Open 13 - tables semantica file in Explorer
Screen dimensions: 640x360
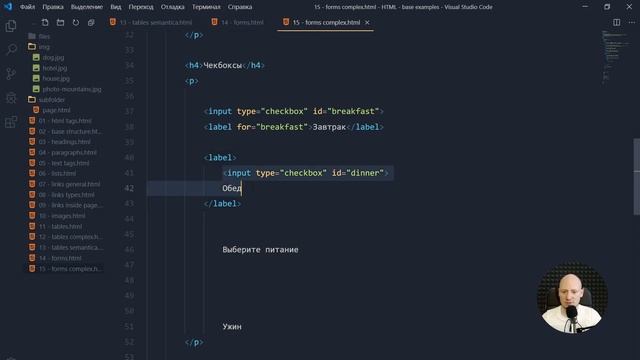(x=71, y=247)
